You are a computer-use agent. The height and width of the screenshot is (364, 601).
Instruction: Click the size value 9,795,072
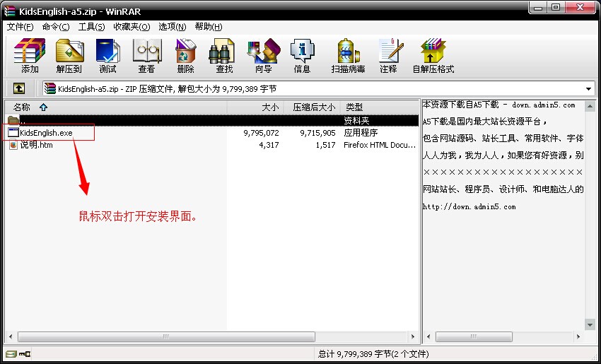point(262,133)
